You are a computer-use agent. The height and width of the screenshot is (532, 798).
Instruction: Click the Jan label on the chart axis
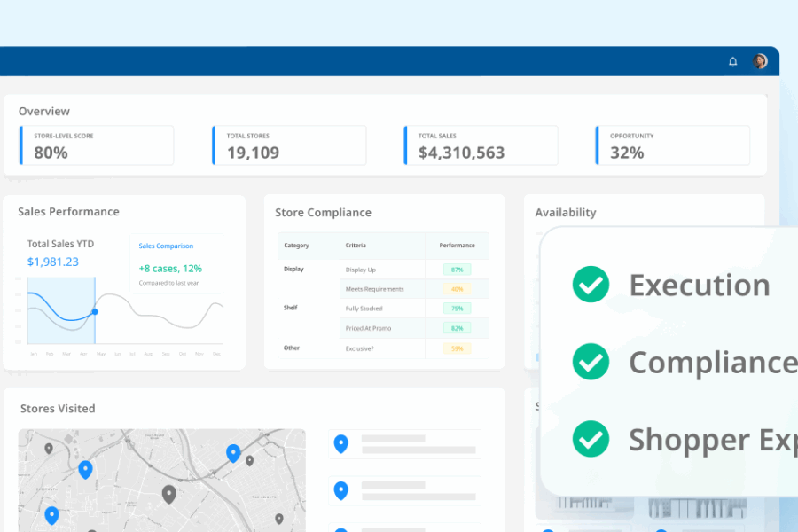(34, 354)
